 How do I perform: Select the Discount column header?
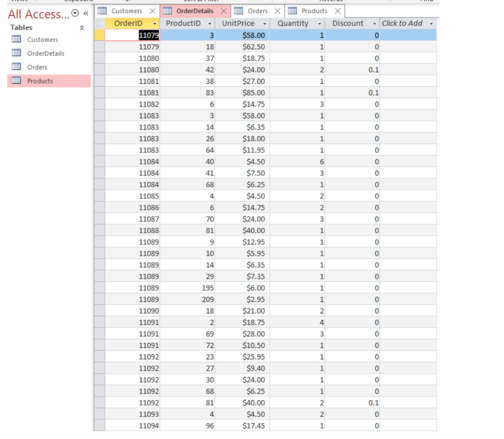tap(348, 24)
